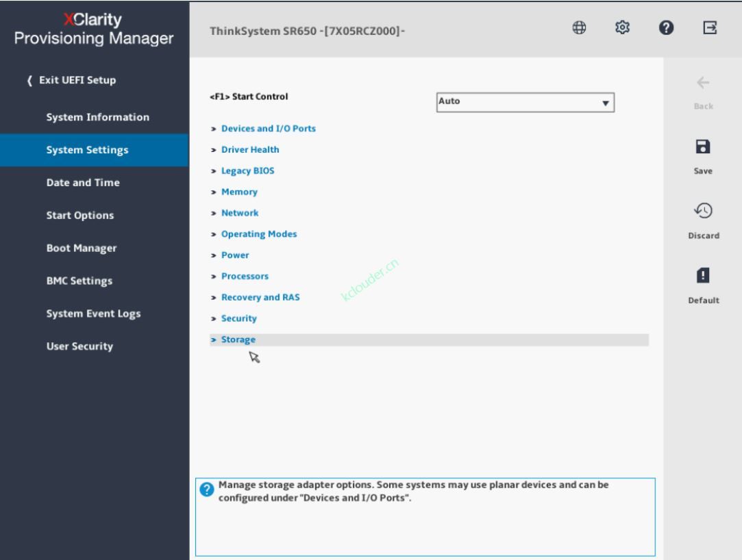Click the exit icon in the header

pyautogui.click(x=710, y=28)
